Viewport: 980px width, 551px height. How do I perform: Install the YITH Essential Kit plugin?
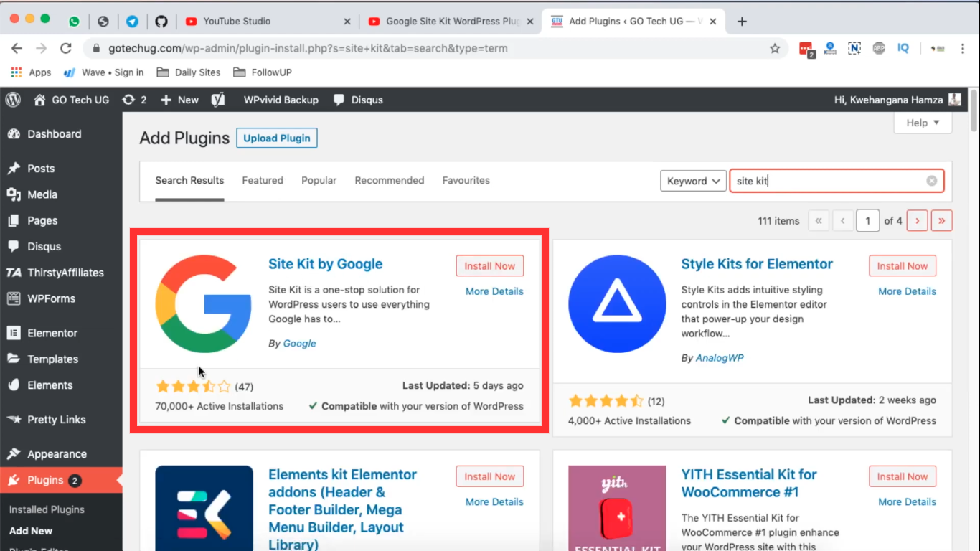(903, 476)
